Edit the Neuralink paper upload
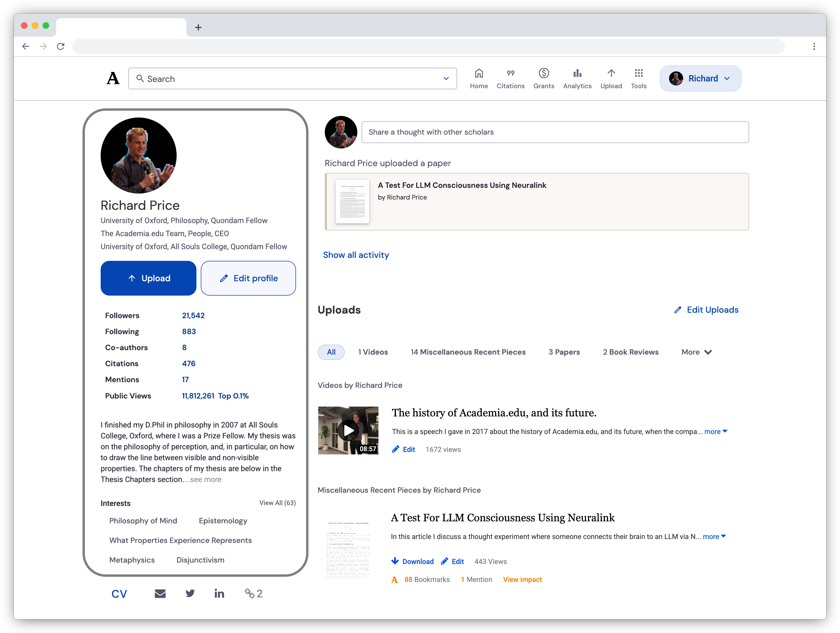Image resolution: width=840 pixels, height=633 pixels. 453,562
